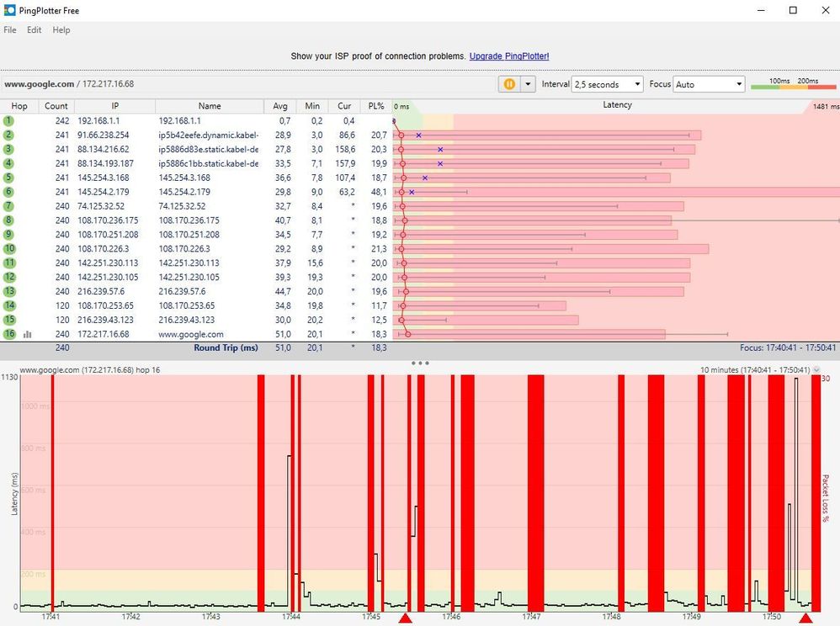This screenshot has width=840, height=626.
Task: Click hop 12 green circle icon
Action: click(9, 277)
